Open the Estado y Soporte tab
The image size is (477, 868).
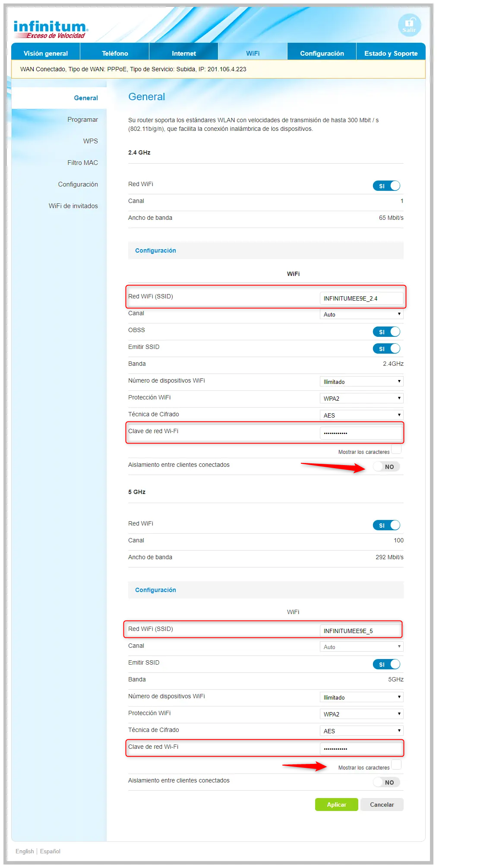click(391, 53)
